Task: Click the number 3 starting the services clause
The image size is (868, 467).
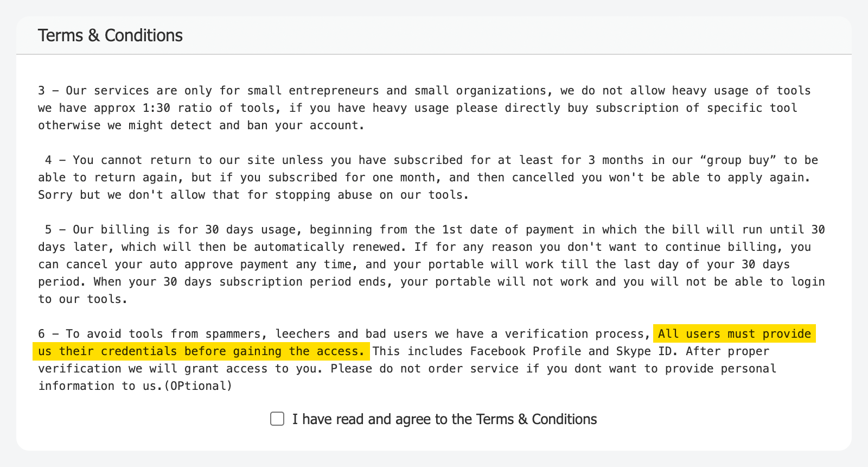Action: click(41, 90)
